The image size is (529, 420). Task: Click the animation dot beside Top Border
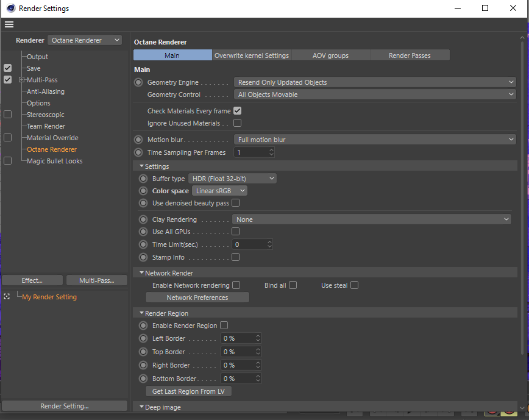coord(143,352)
